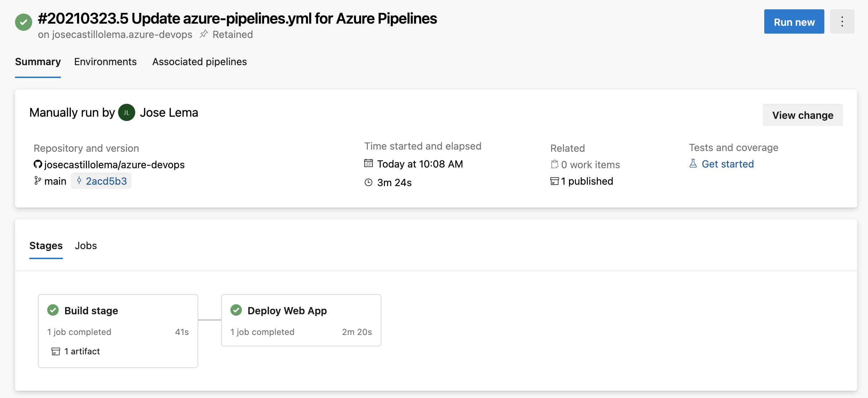The width and height of the screenshot is (868, 398).
Task: Switch to the Environments tab
Action: (x=105, y=62)
